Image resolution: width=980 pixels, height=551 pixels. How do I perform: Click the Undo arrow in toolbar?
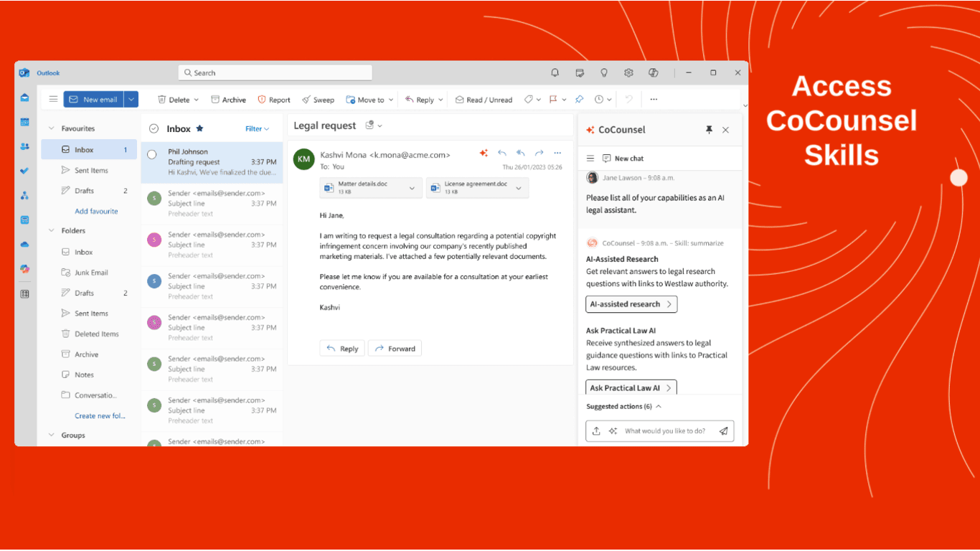tap(628, 99)
